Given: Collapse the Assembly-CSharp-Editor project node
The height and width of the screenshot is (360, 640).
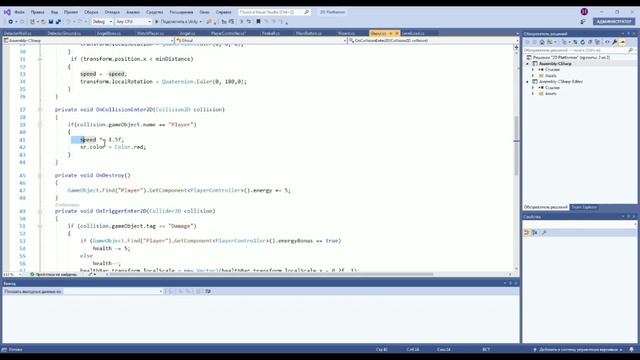Looking at the screenshot, I should (527, 82).
